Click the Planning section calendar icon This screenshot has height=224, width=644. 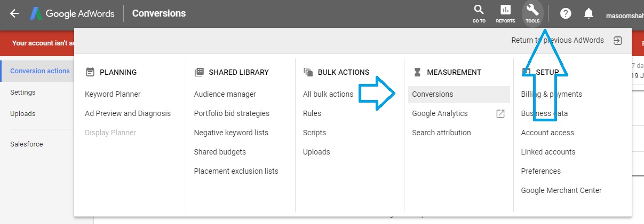tap(90, 72)
